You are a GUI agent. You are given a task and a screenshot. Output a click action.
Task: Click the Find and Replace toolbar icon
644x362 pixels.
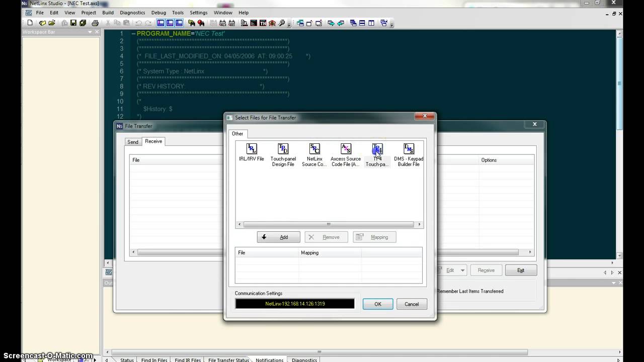[201, 23]
